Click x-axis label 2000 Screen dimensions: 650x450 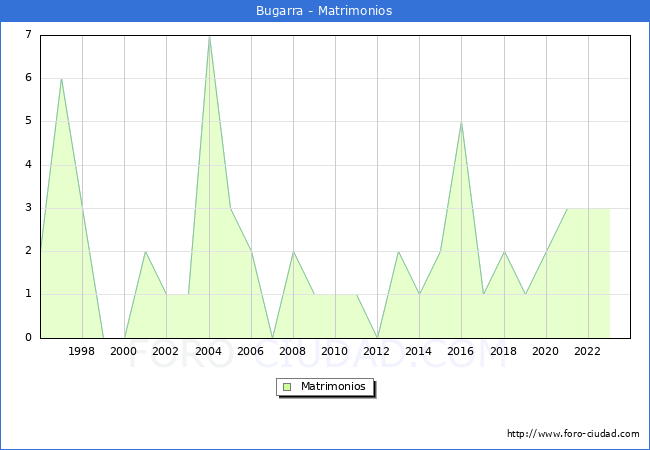click(x=124, y=351)
